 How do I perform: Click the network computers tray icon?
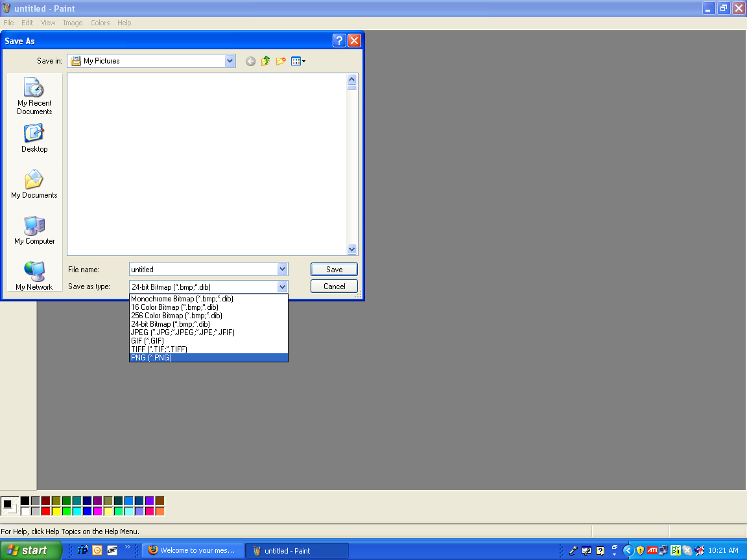tap(663, 550)
